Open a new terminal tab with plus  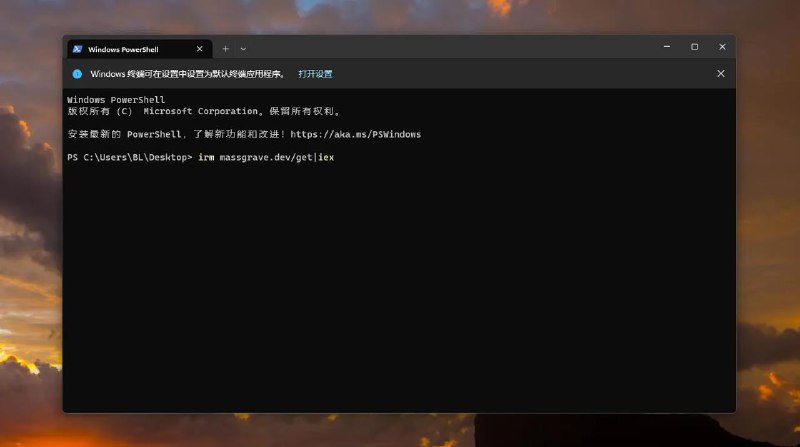pyautogui.click(x=226, y=49)
